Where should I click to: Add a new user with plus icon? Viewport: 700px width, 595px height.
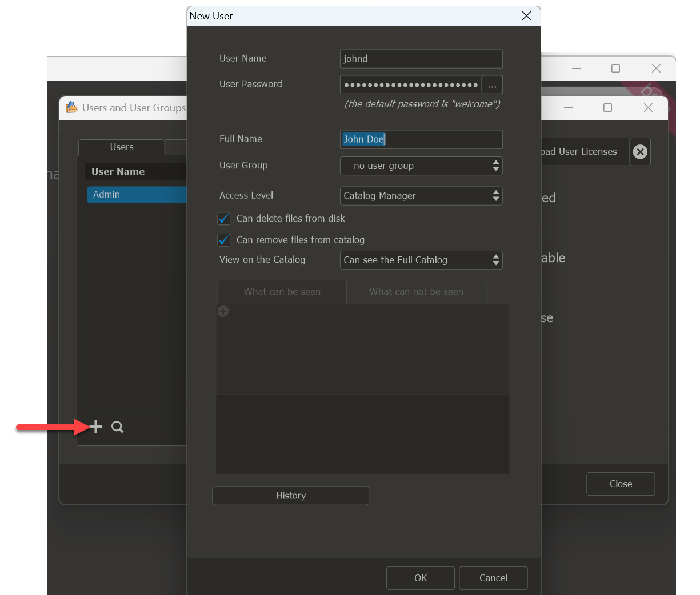pos(96,427)
